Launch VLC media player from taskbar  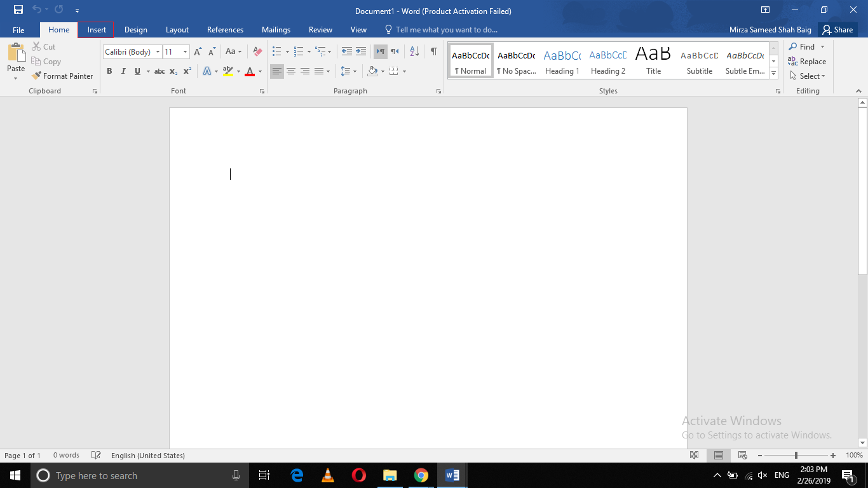(x=328, y=475)
